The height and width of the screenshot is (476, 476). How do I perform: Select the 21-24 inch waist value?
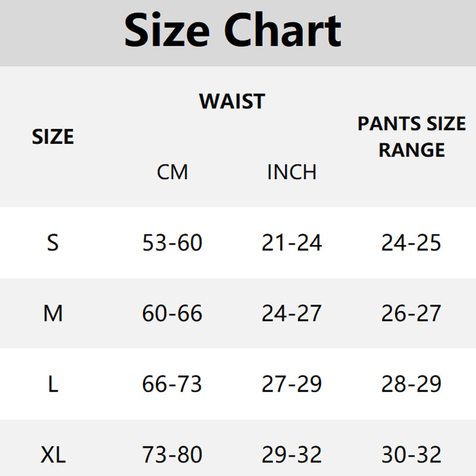(292, 243)
